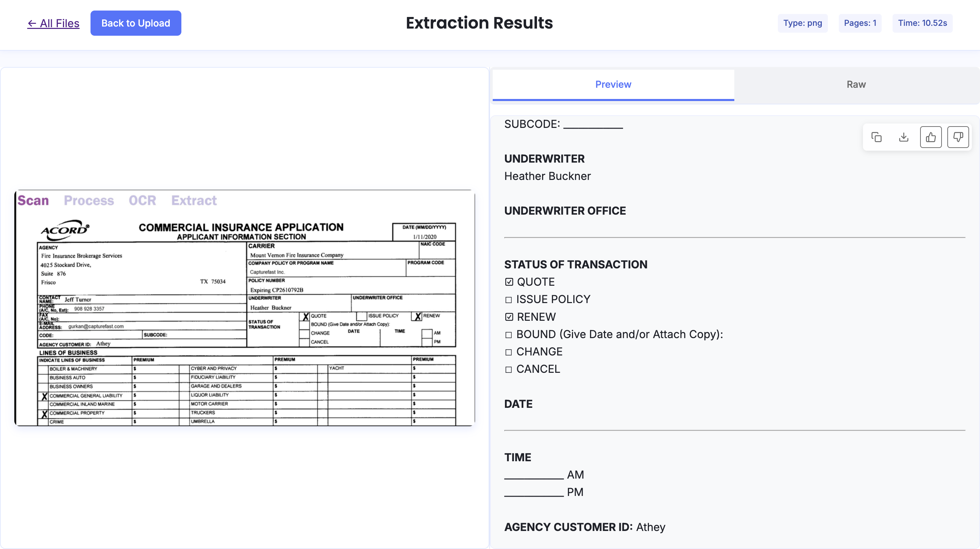Check the BOUND checkbox
The height and width of the screenshot is (549, 980).
[509, 334]
